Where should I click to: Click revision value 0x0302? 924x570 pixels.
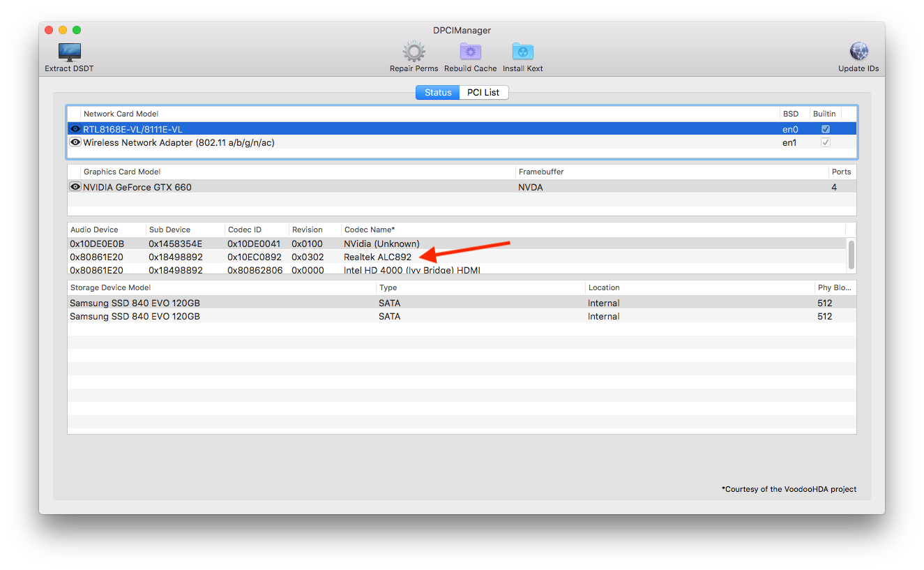(308, 257)
